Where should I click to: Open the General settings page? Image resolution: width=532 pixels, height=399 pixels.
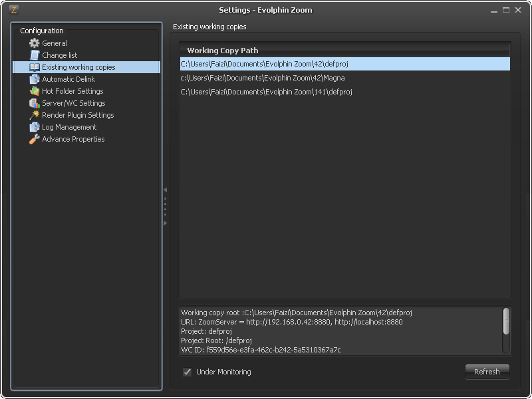click(x=55, y=43)
